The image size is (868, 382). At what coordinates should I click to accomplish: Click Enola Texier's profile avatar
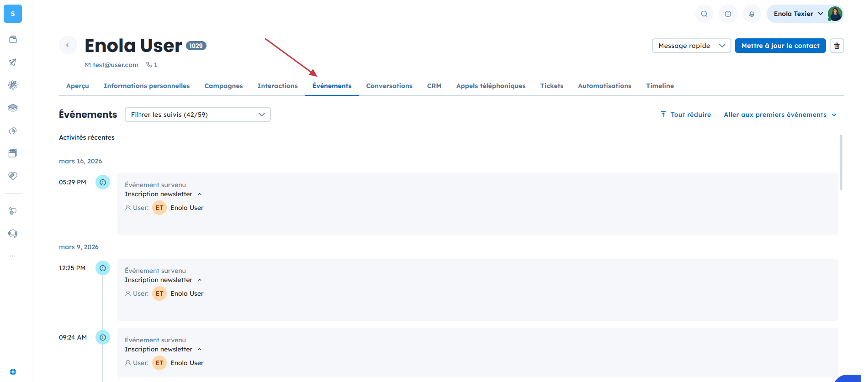[x=835, y=14]
